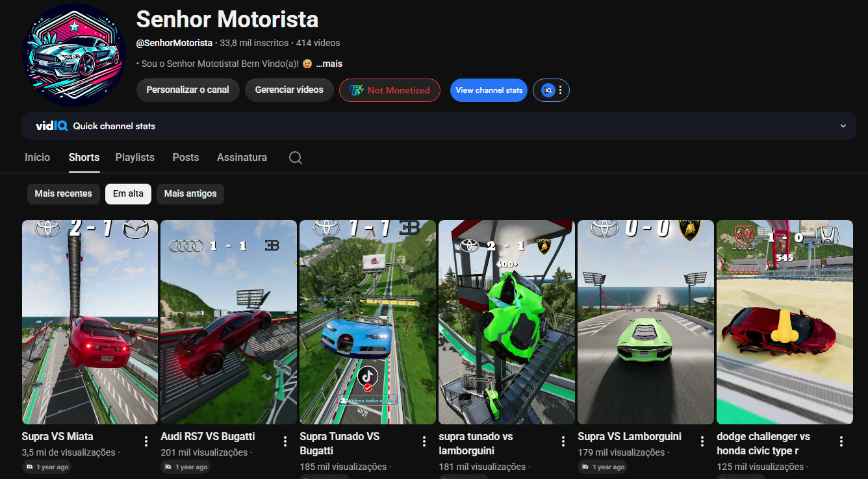Go to the Início tab
This screenshot has width=868, height=479.
pyautogui.click(x=37, y=158)
